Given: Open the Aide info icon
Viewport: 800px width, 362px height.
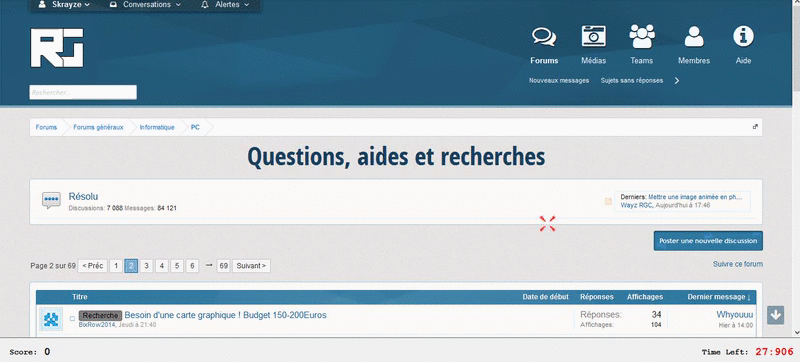Looking at the screenshot, I should click(x=743, y=36).
